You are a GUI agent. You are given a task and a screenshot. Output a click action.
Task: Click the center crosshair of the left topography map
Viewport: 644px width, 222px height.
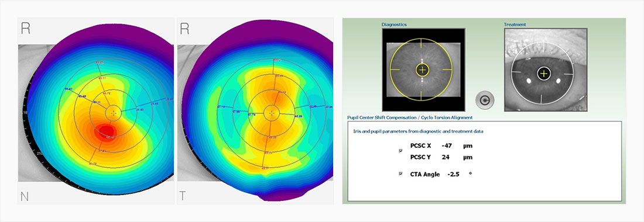[114, 113]
